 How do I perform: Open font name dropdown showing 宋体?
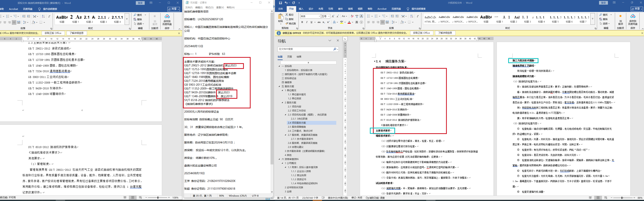click(x=319, y=16)
